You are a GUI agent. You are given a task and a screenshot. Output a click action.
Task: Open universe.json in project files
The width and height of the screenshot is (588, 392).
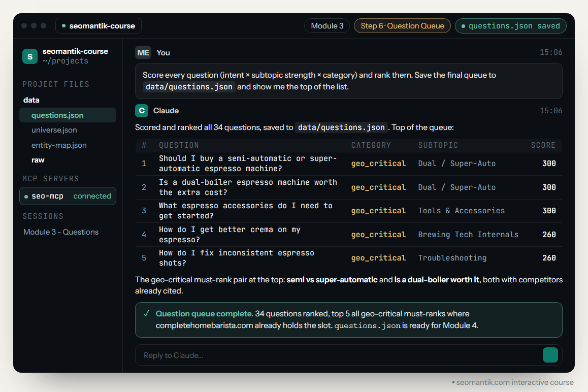[54, 130]
